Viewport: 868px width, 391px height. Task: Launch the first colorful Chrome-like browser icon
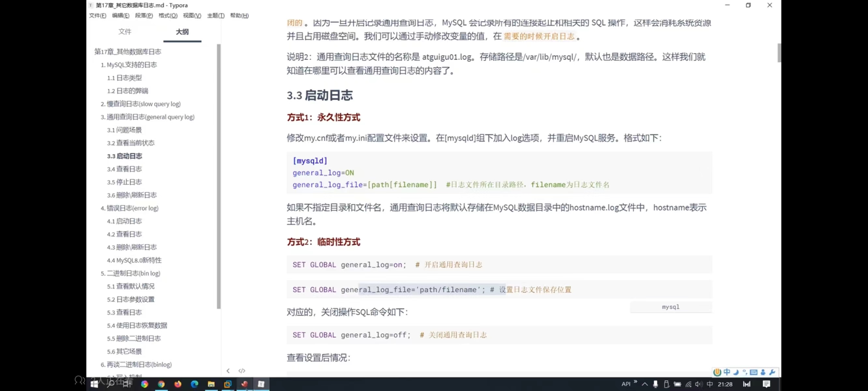point(145,384)
